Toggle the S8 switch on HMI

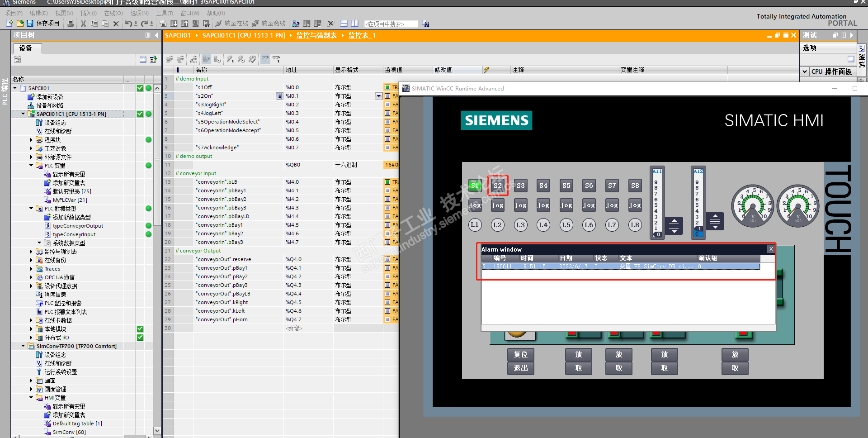[x=635, y=186]
